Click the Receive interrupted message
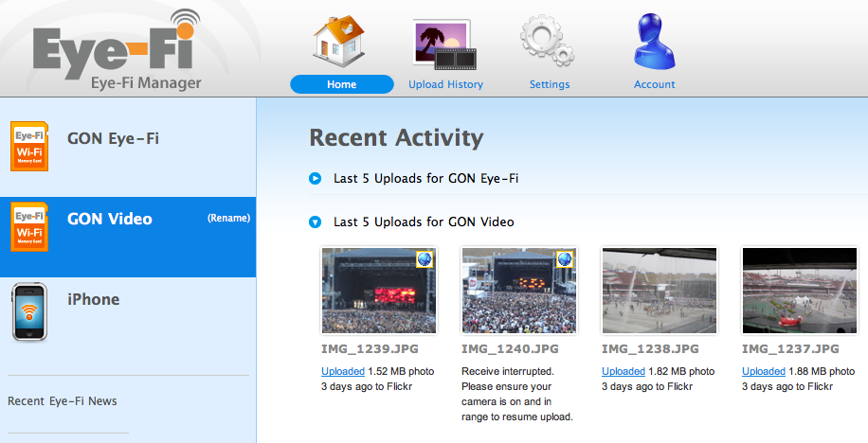Screen dimensions: 868x443 click(517, 395)
